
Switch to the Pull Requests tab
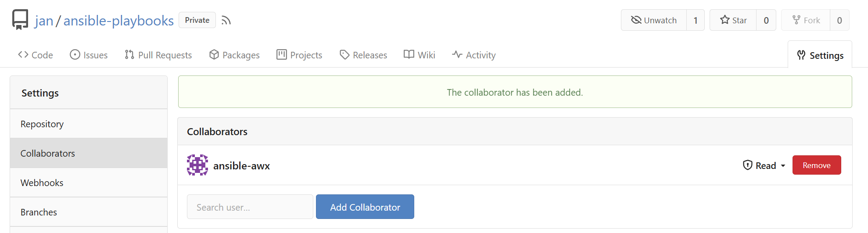tap(158, 55)
